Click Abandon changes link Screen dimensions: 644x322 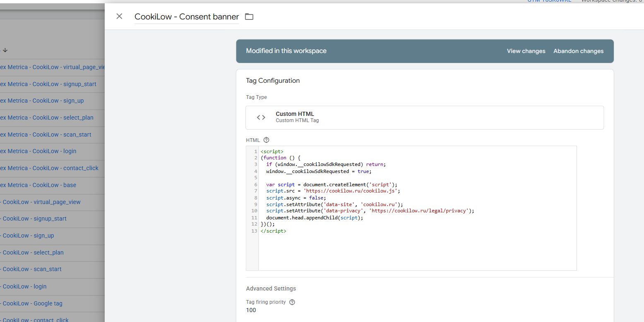[x=578, y=51]
